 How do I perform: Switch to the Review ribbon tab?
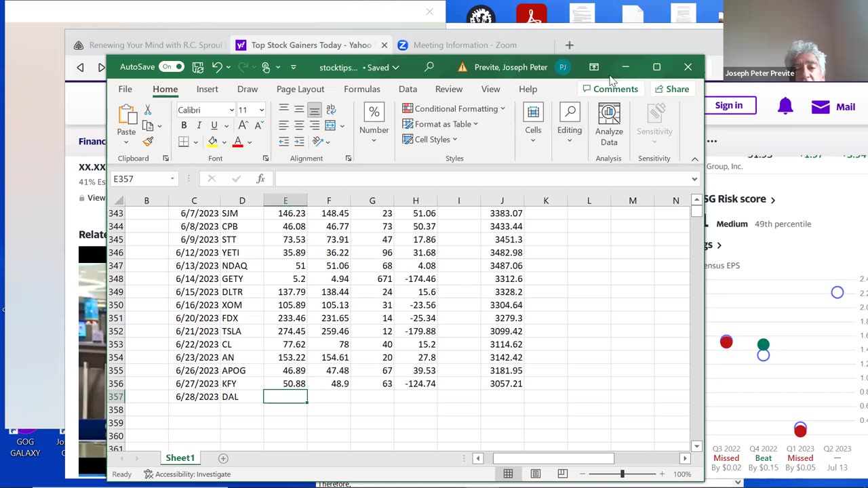tap(449, 89)
